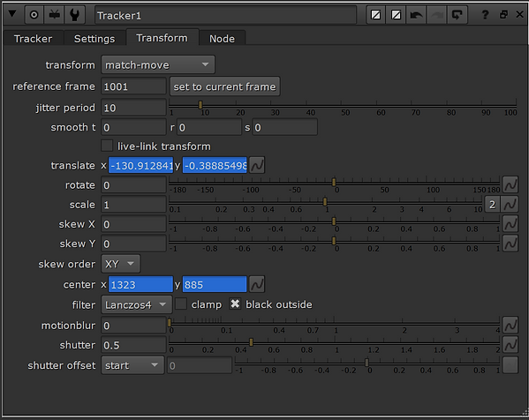The width and height of the screenshot is (529, 420).
Task: Open the transform match-move dropdown
Action: pos(158,64)
